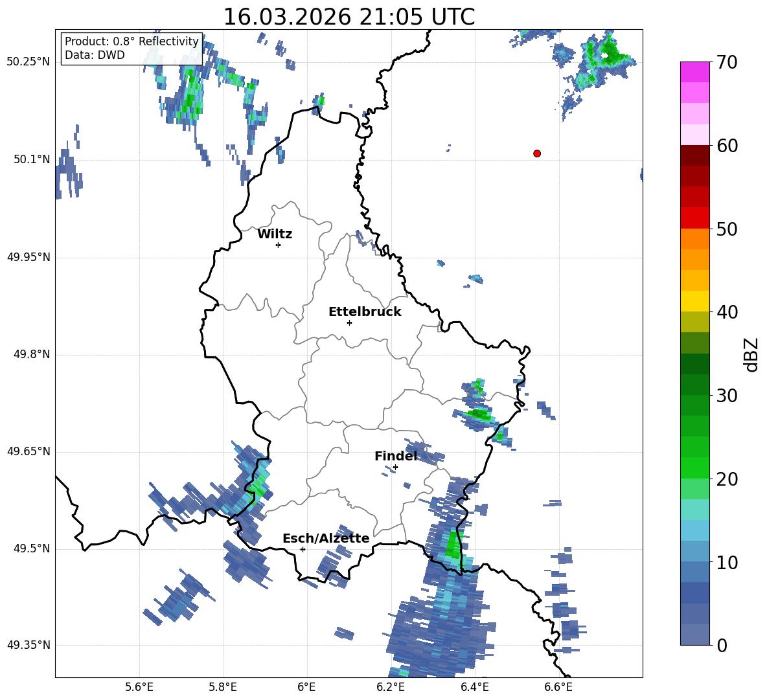Click the 0 value on the colorbar
This screenshot has width=767, height=700.
click(722, 645)
